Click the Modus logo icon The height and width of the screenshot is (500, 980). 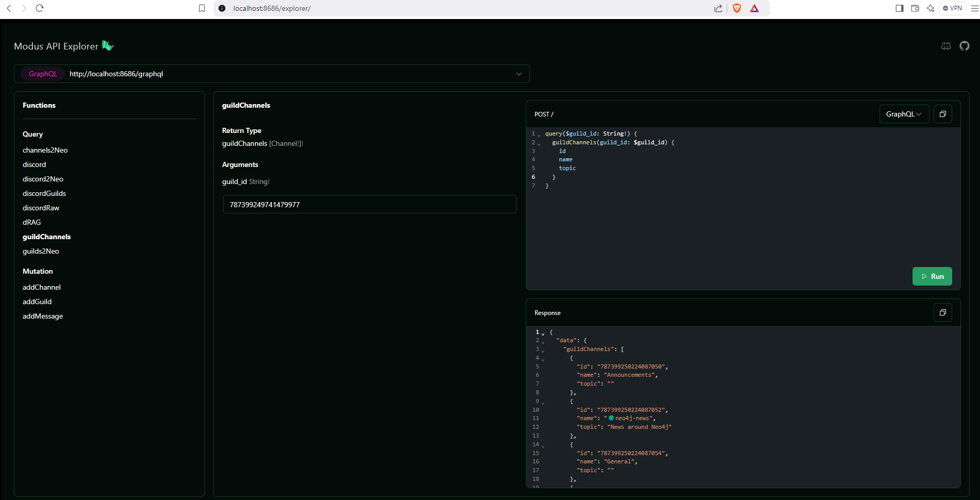click(x=108, y=45)
